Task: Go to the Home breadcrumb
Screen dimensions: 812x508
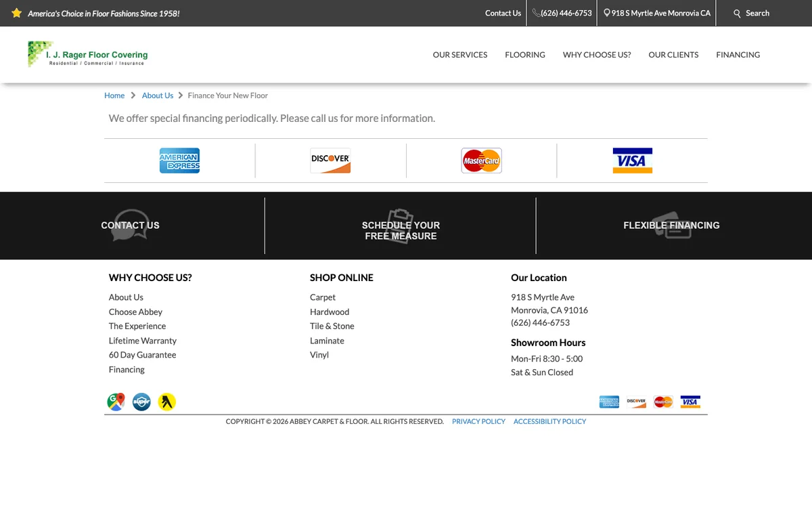Action: pyautogui.click(x=114, y=96)
